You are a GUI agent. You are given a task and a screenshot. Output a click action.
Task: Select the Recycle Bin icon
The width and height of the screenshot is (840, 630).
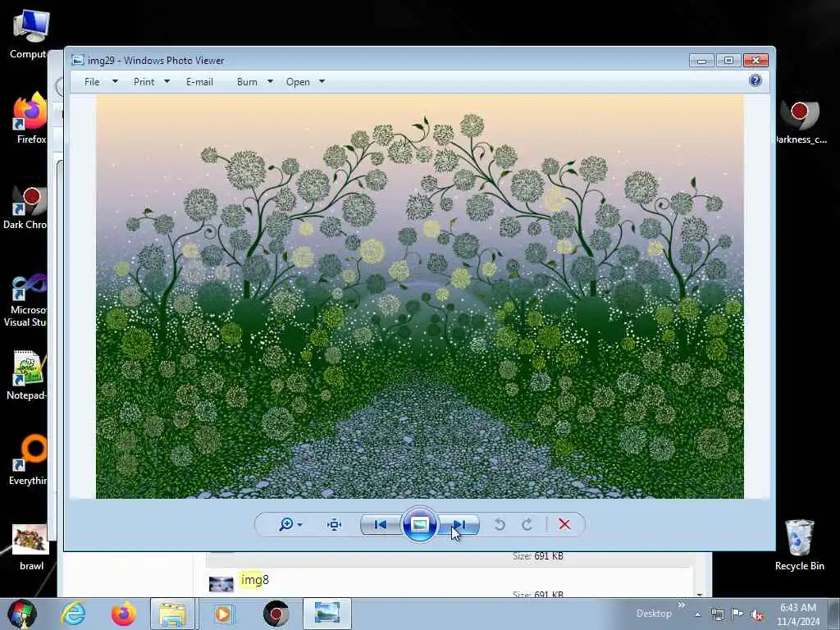[799, 545]
